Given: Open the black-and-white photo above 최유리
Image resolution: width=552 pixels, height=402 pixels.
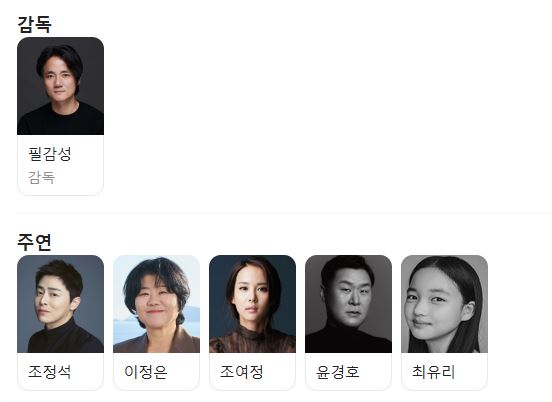Looking at the screenshot, I should click(x=445, y=304).
